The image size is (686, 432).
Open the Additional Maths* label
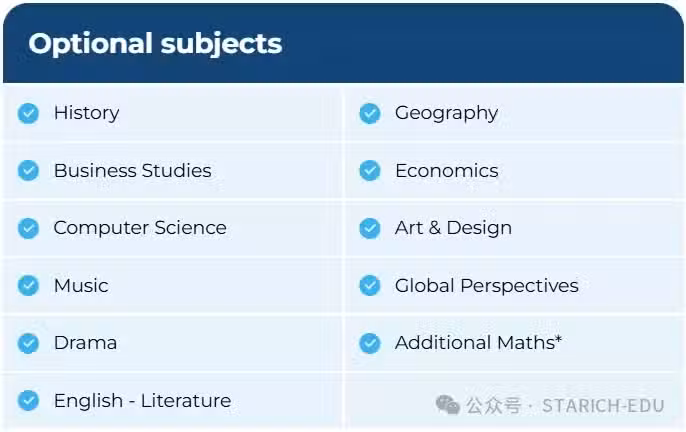[x=478, y=343]
